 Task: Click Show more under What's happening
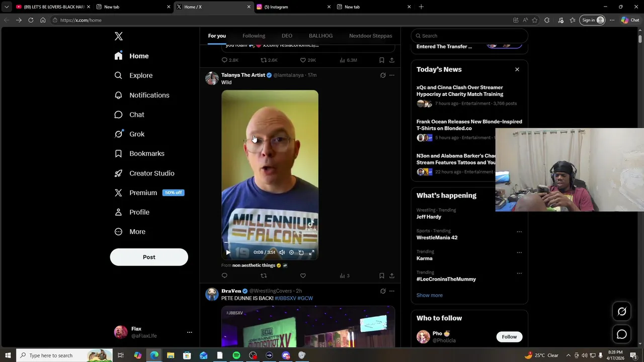(429, 295)
